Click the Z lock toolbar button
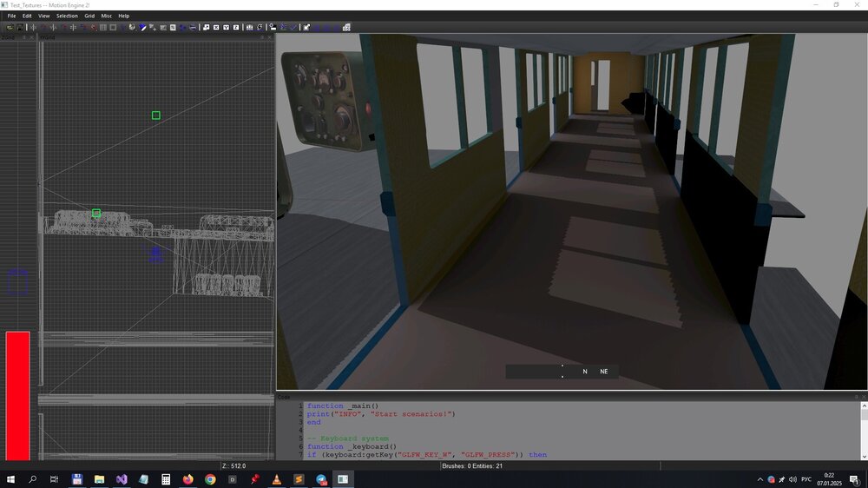 click(236, 27)
